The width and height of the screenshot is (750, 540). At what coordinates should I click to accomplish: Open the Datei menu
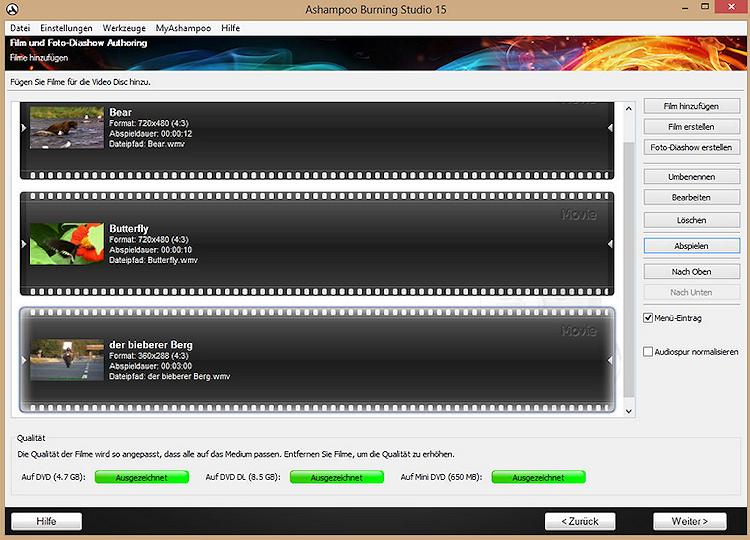20,28
